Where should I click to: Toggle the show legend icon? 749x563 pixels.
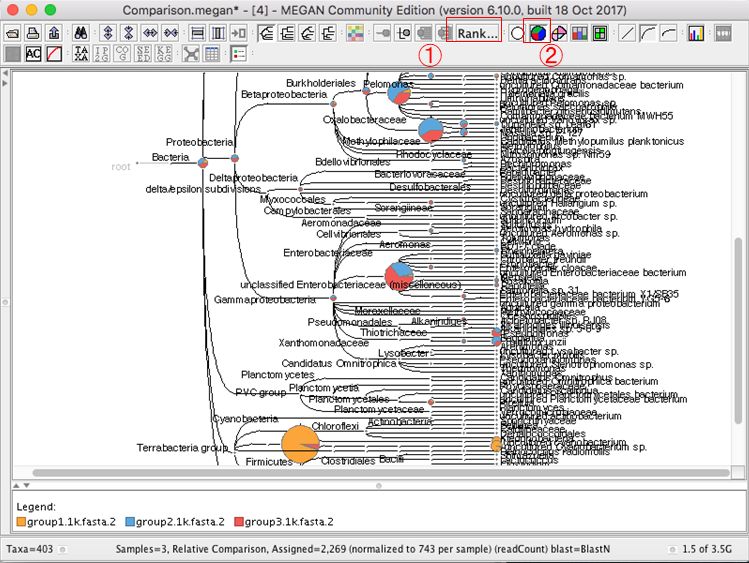coord(238,53)
